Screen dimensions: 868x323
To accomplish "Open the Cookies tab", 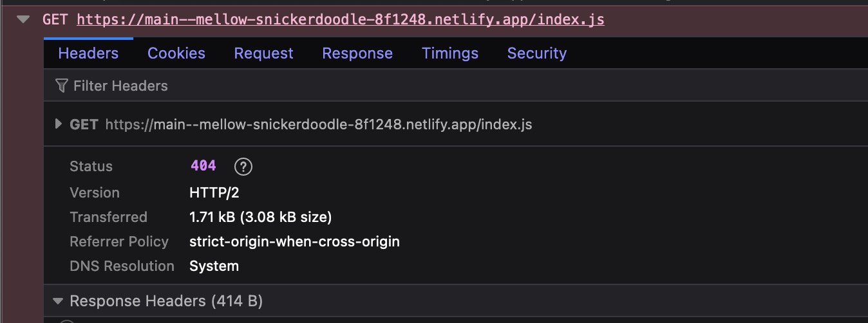I will [x=176, y=53].
